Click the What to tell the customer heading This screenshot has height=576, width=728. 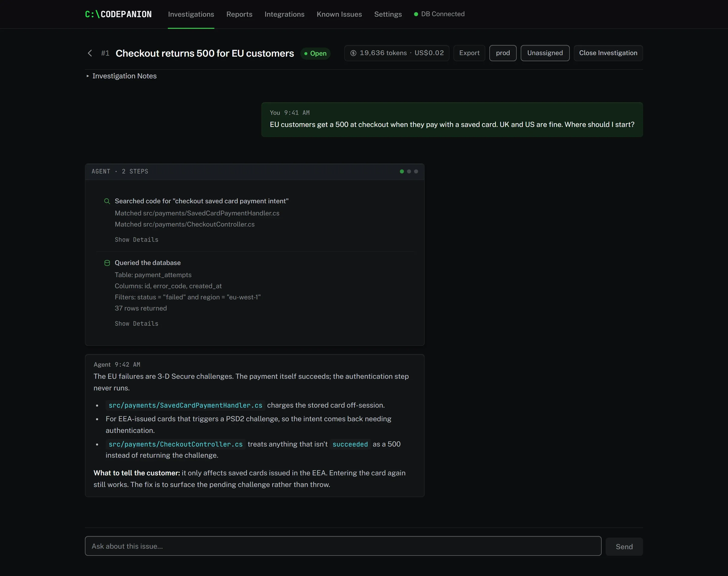pyautogui.click(x=136, y=473)
